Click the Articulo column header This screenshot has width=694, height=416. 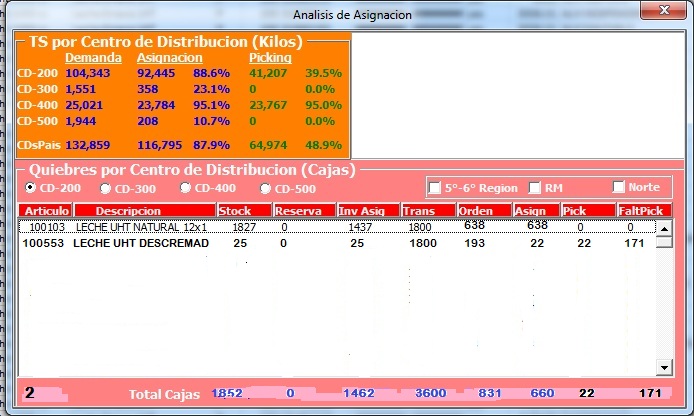pos(46,211)
